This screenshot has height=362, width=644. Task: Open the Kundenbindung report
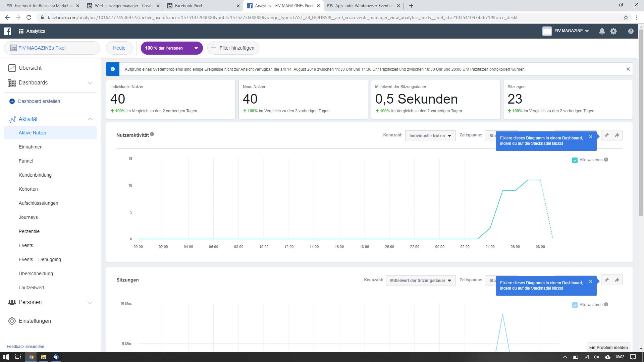tap(35, 175)
